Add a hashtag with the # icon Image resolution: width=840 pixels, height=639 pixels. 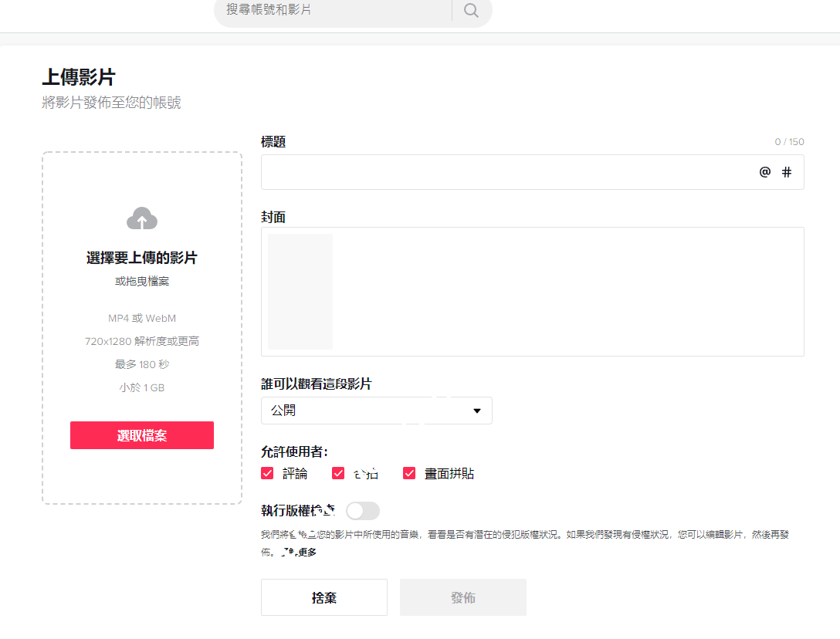(787, 172)
